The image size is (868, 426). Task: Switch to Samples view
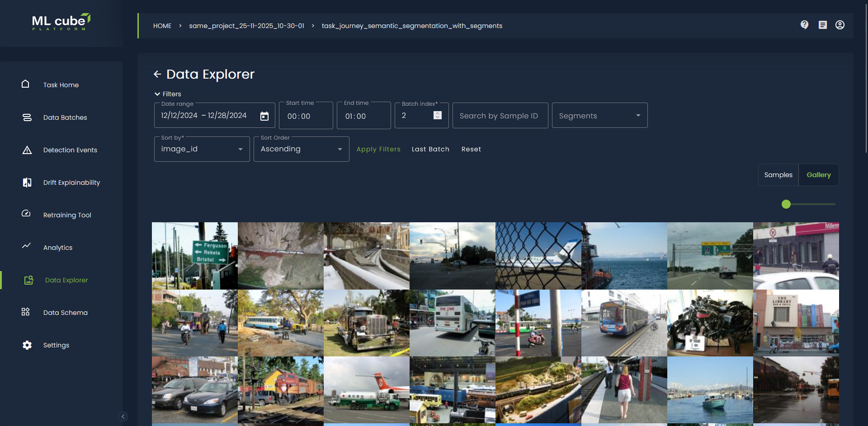778,175
